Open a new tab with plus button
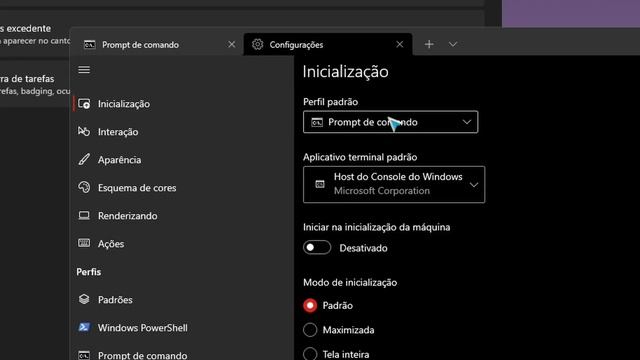 click(429, 44)
